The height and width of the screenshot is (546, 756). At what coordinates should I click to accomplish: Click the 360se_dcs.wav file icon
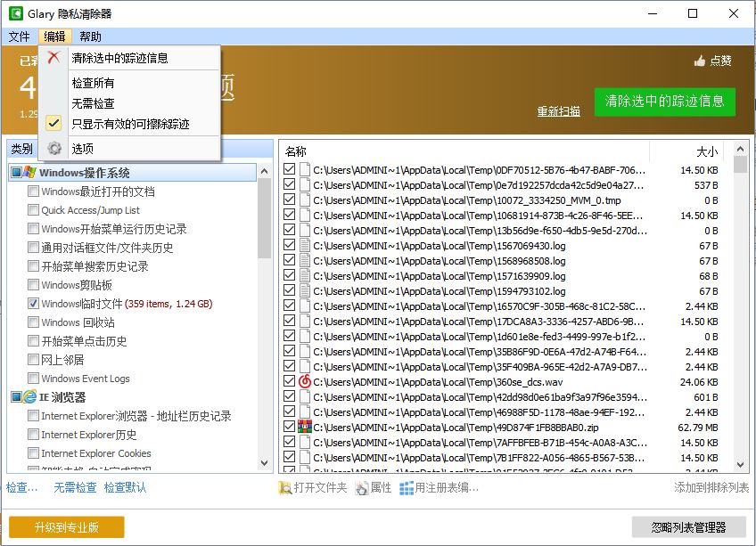tap(305, 382)
